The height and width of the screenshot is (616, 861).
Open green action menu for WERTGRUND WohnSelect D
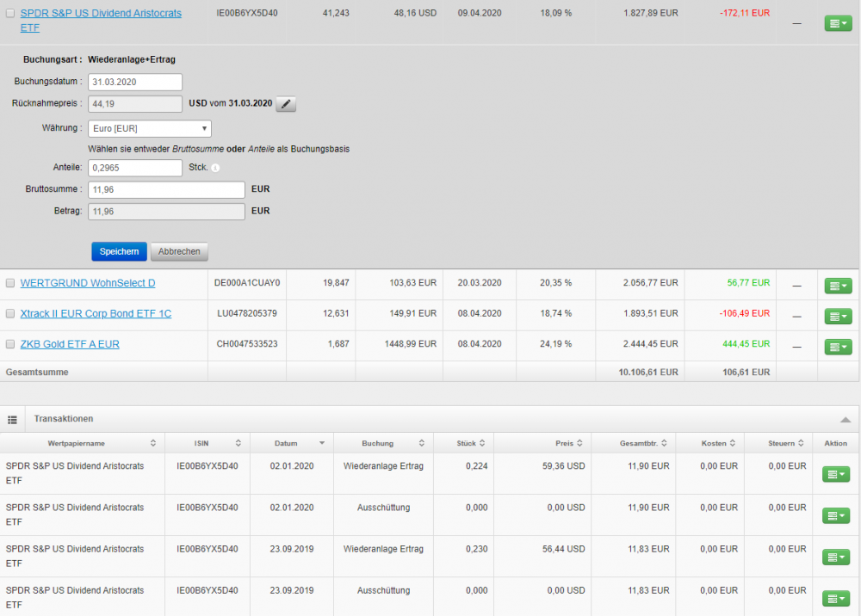click(837, 286)
